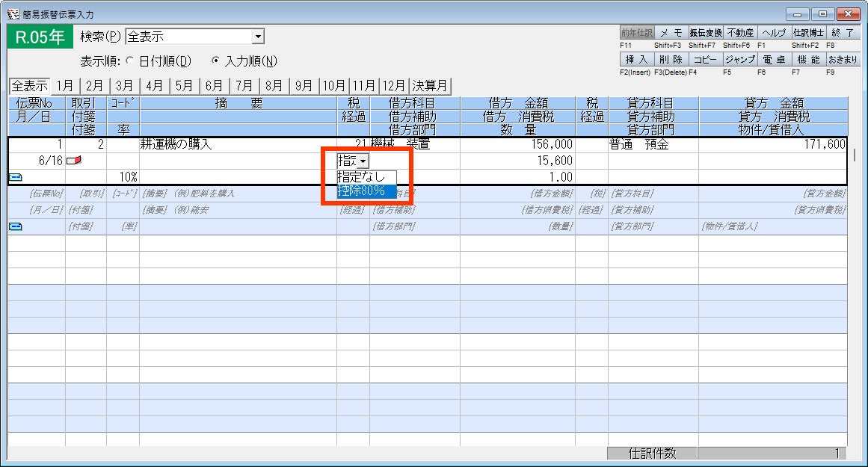Open the 12月 tab
This screenshot has width=868, height=467.
pos(393,86)
